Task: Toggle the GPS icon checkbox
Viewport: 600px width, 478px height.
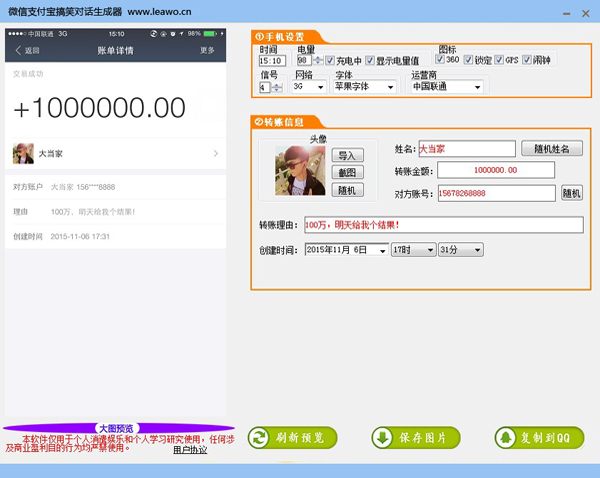Action: point(499,59)
